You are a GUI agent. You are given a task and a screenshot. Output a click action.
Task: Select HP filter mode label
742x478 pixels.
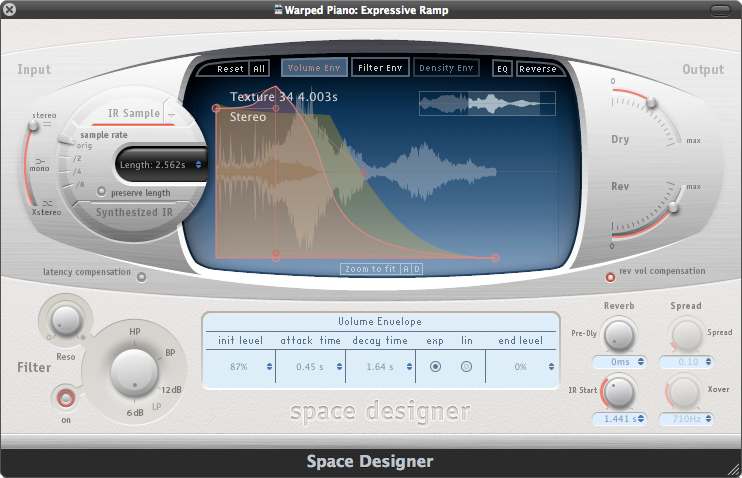[x=135, y=331]
